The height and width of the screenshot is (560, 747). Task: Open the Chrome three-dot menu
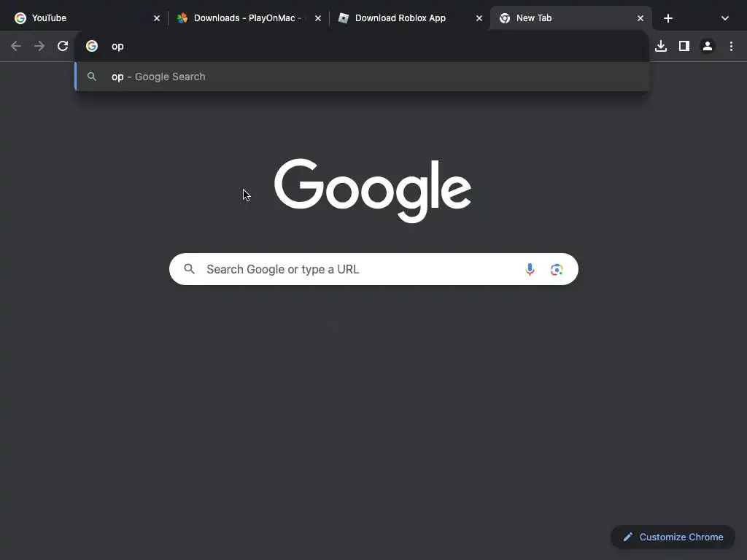[731, 46]
